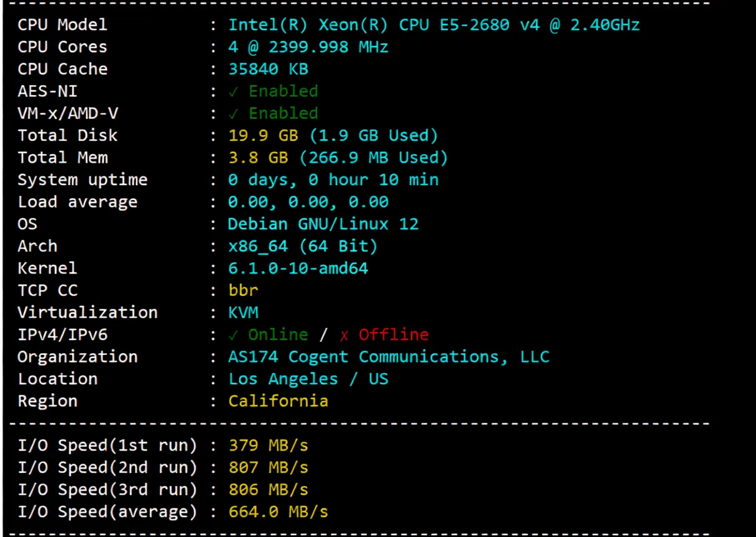Click the VM-x/AMD-V Enabled status

273,113
